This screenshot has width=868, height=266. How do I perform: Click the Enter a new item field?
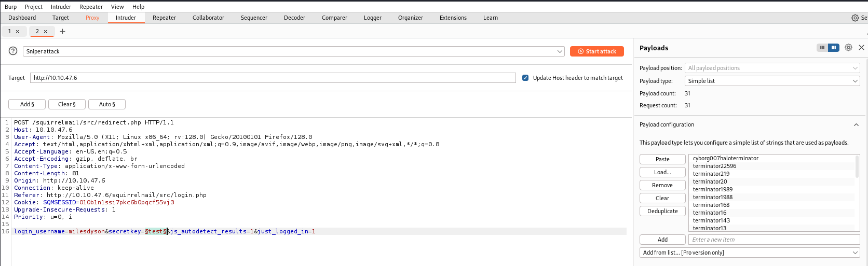pos(774,240)
